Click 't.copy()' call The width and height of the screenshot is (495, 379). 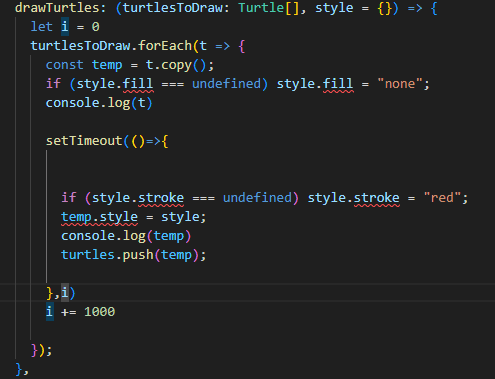point(176,65)
